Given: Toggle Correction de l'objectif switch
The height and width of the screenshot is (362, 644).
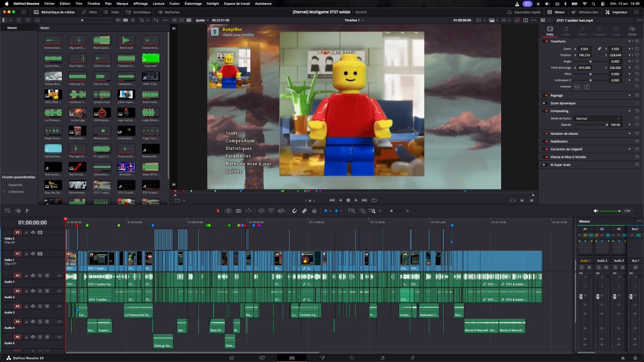Looking at the screenshot, I should coord(546,149).
